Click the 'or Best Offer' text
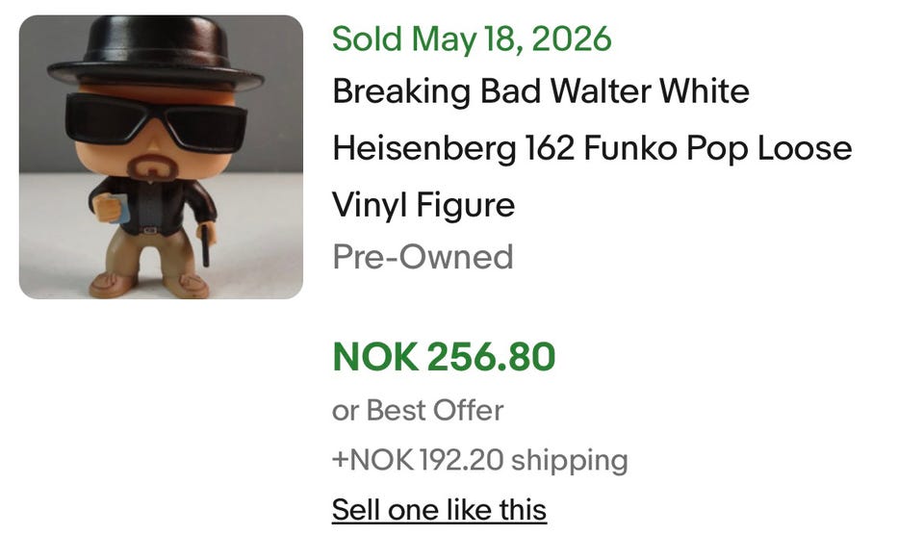This screenshot has width=924, height=560. [417, 410]
